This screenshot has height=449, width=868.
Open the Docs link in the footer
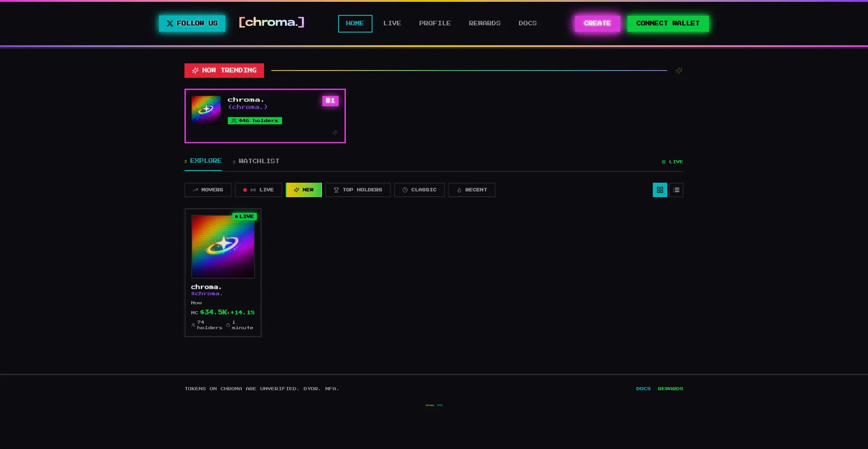point(643,388)
